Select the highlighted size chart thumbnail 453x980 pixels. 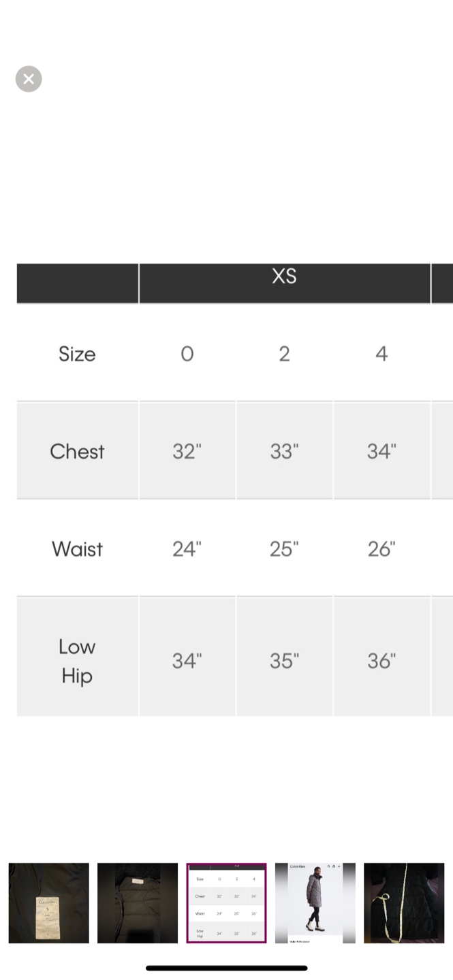[x=226, y=902]
